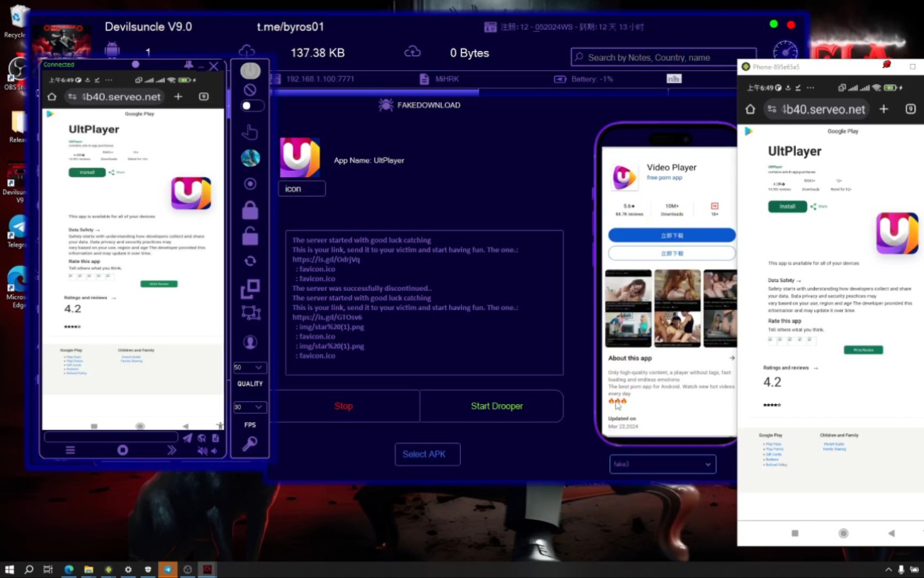This screenshot has height=578, width=924.
Task: Click the refresh arrows icon in side bar
Action: [x=250, y=261]
